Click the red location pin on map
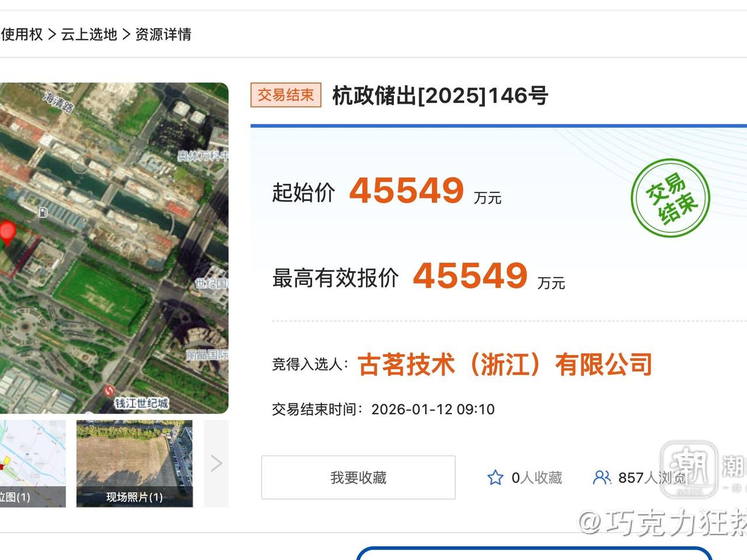The image size is (747, 560). coord(7,232)
